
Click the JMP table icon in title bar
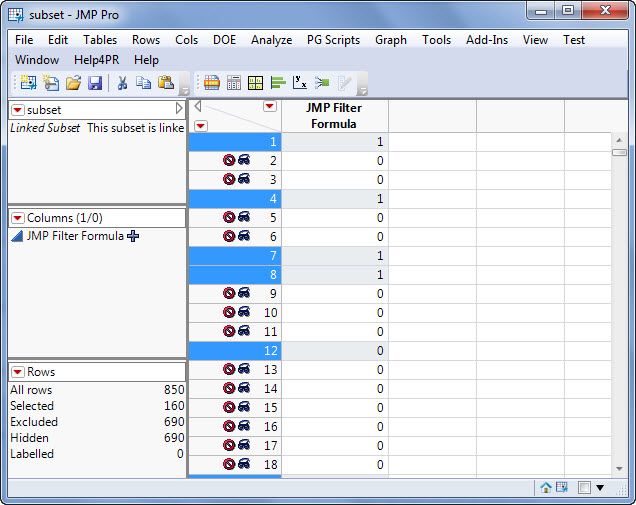[x=16, y=15]
